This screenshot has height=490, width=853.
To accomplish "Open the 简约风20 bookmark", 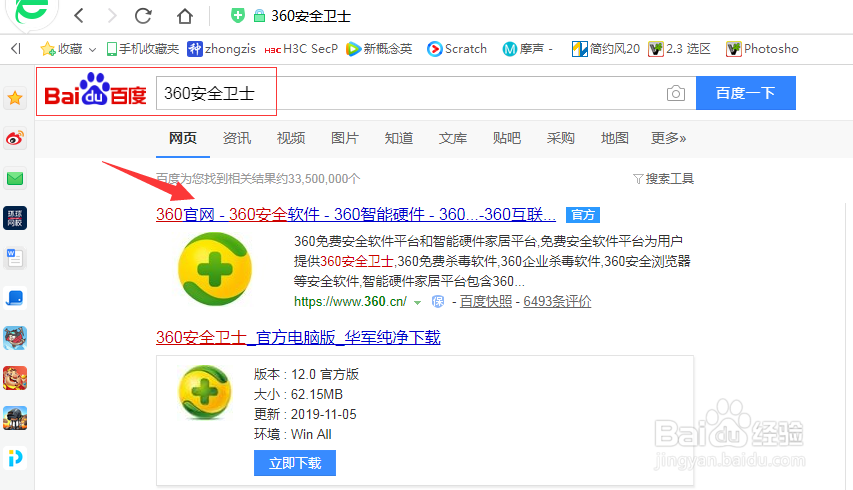I will tap(605, 49).
